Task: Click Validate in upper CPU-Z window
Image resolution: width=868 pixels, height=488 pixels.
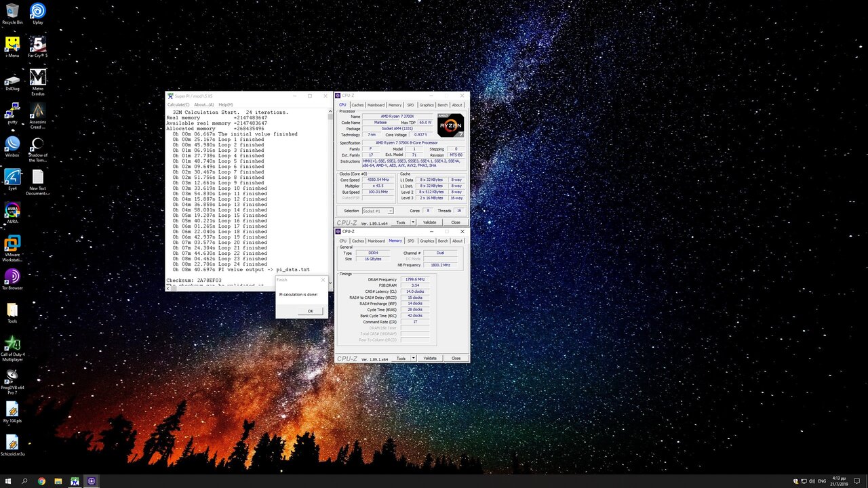Action: tap(430, 222)
